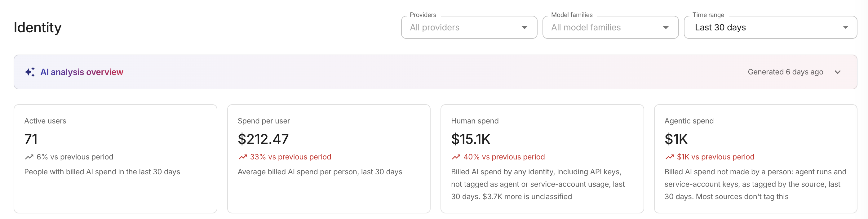Click the Last 30 days dropdown arrow

tap(845, 28)
